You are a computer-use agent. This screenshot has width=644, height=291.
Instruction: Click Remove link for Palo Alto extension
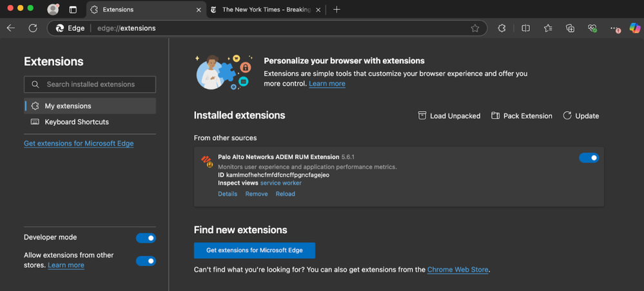256,194
